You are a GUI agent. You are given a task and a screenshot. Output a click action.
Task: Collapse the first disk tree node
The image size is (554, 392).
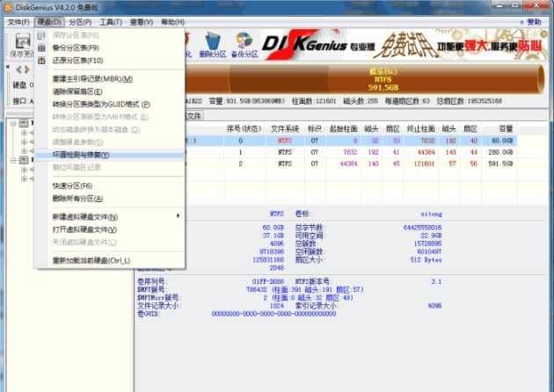pyautogui.click(x=13, y=123)
